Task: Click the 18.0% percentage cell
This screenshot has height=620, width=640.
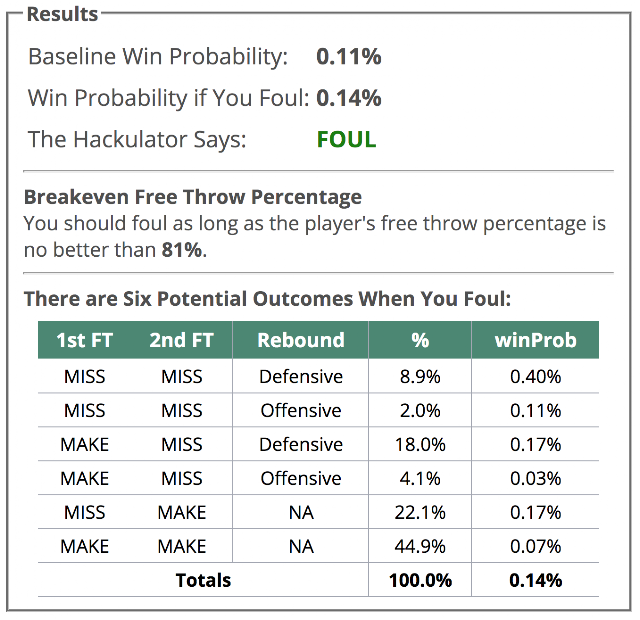Action: (420, 444)
